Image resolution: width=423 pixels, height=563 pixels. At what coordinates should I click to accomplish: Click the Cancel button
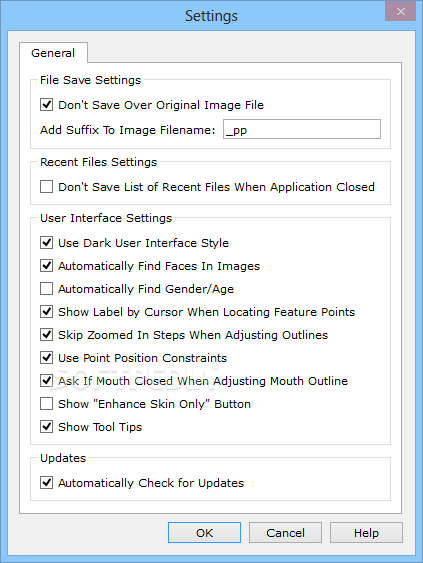tap(285, 532)
